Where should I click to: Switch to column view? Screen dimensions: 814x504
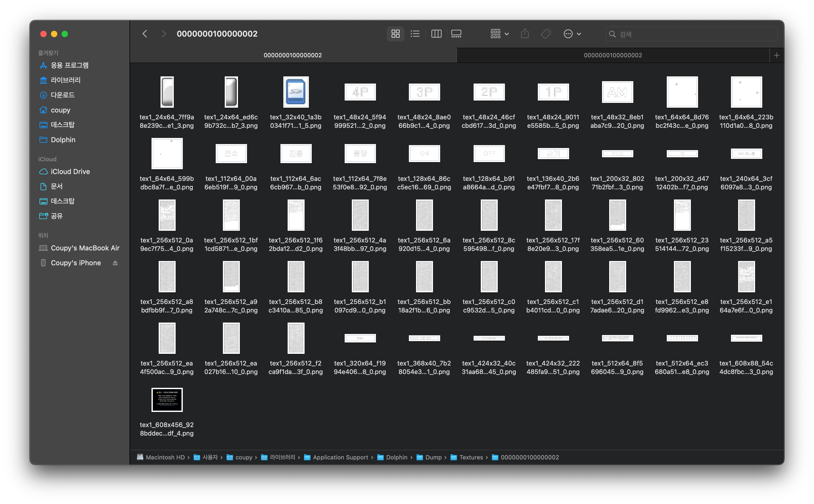pos(436,34)
